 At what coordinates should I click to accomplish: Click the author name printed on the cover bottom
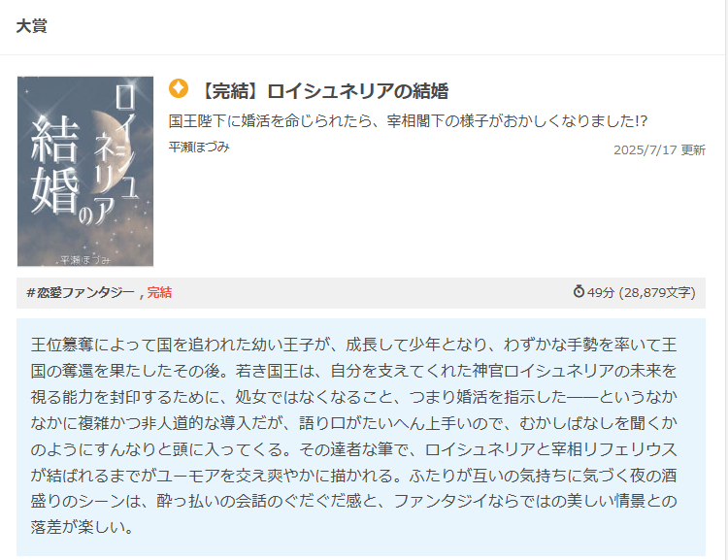[x=85, y=260]
